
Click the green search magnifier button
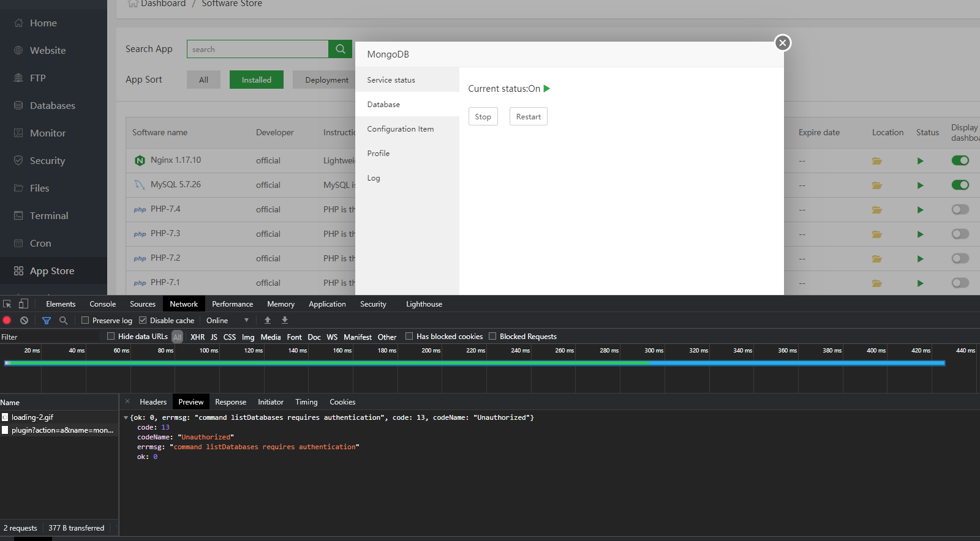click(x=340, y=49)
